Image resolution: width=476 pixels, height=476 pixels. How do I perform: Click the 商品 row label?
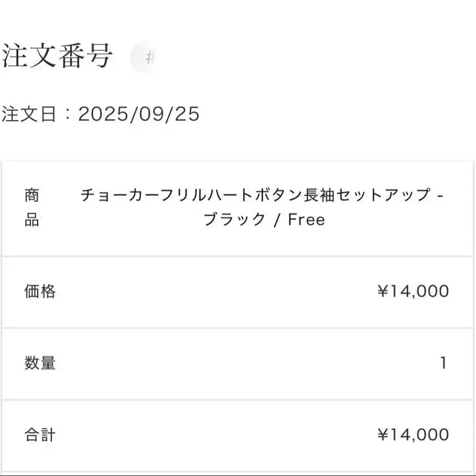[31, 207]
